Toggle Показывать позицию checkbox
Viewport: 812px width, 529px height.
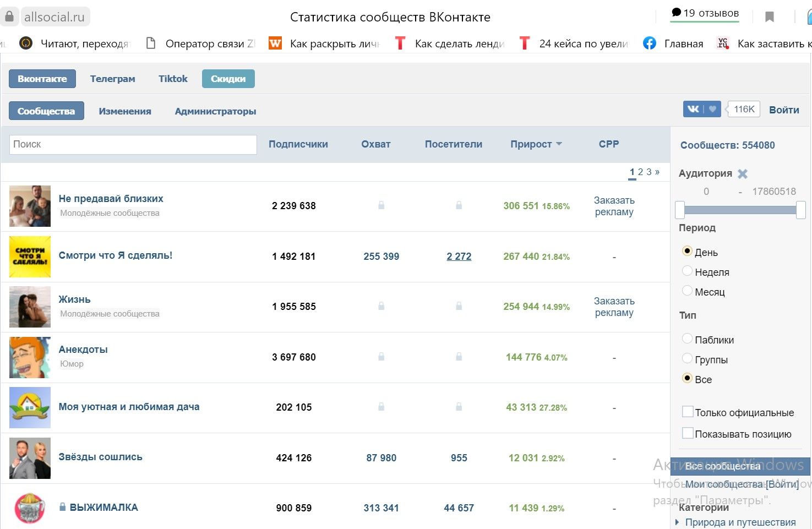pos(688,433)
